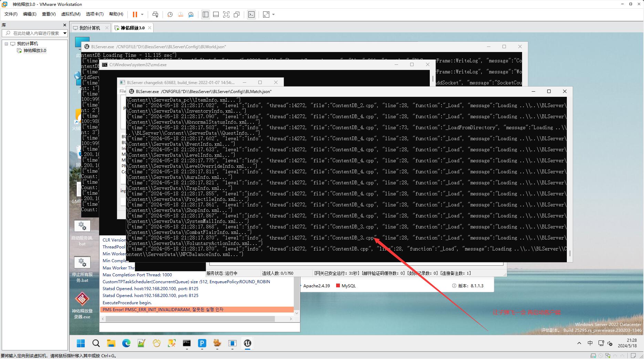Enter full screen mode icon
Image resolution: width=644 pixels, height=359 pixels.
(226, 14)
